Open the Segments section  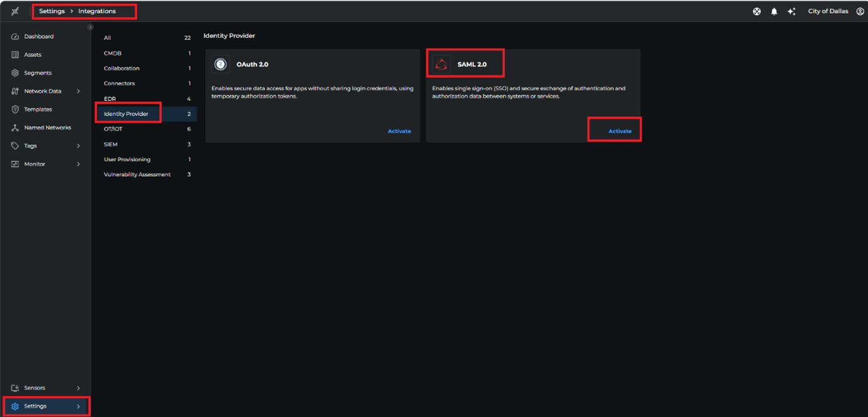[38, 73]
